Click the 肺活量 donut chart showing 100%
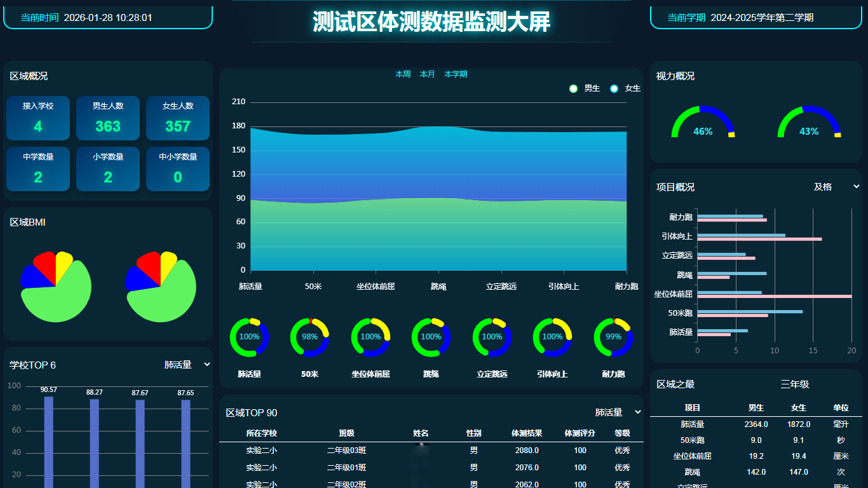 click(249, 337)
